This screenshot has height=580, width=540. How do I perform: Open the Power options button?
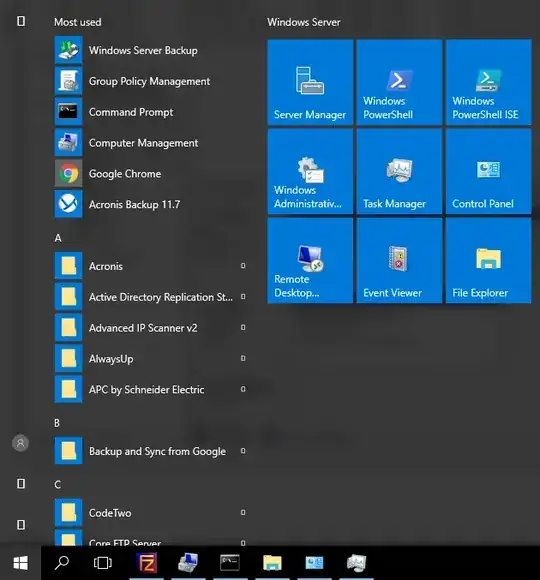click(21, 525)
